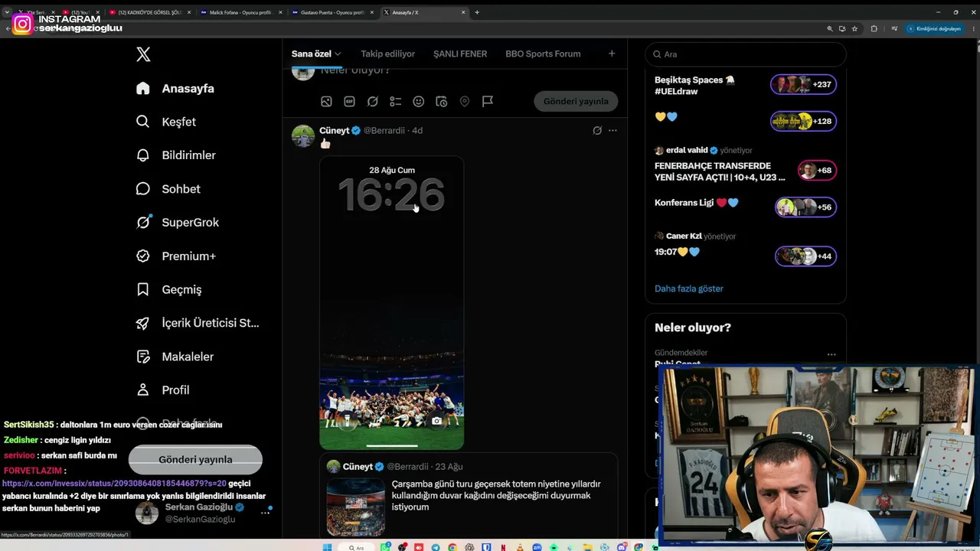
Task: Open a new browser tab
Action: coord(477,12)
